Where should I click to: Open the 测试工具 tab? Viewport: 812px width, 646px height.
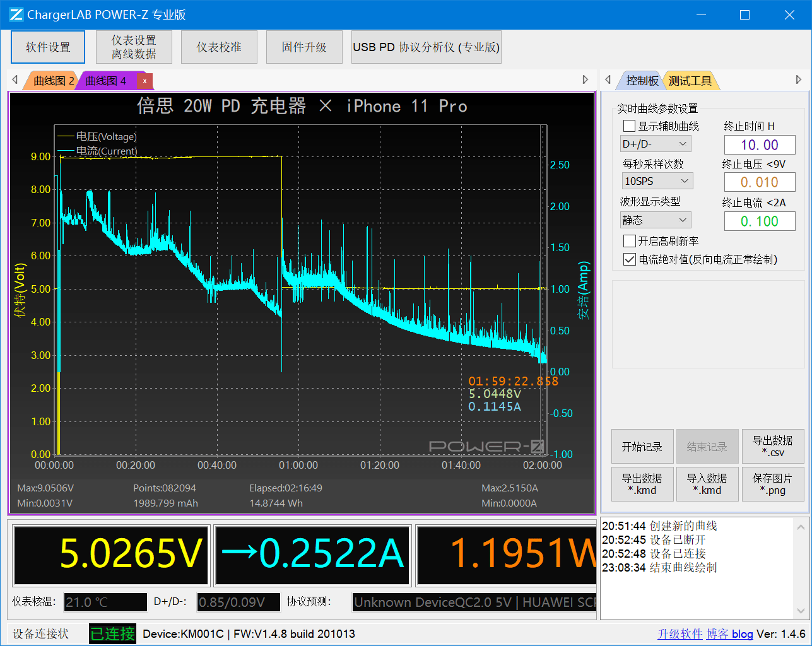(690, 81)
